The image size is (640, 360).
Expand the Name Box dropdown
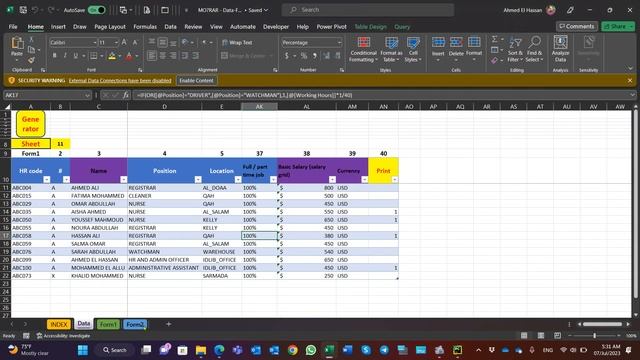[x=87, y=95]
